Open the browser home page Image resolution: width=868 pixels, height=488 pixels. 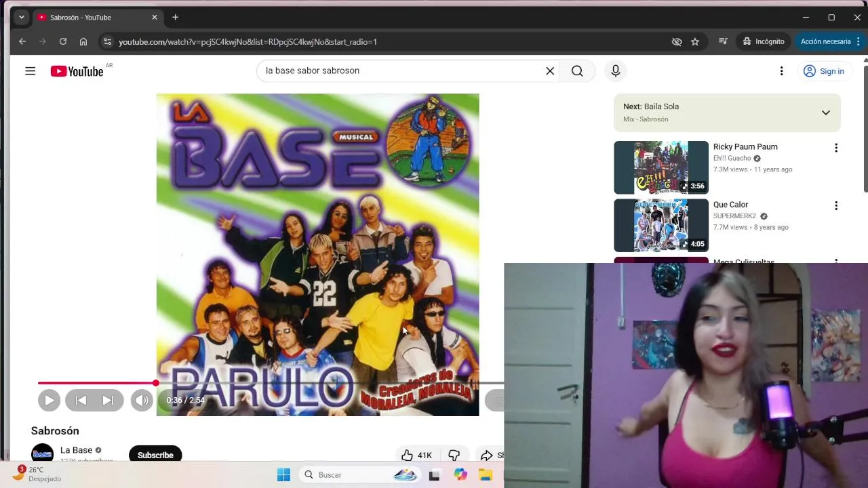(x=83, y=41)
